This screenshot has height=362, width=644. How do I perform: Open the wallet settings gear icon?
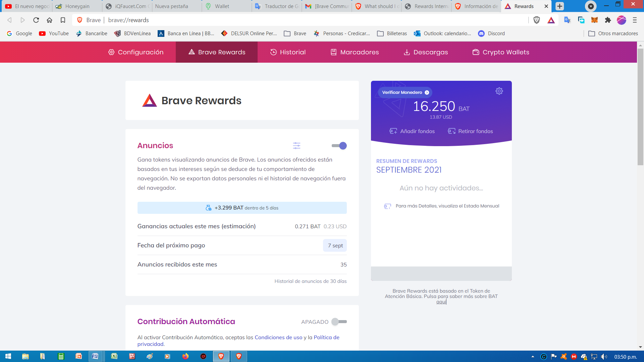pos(499,91)
